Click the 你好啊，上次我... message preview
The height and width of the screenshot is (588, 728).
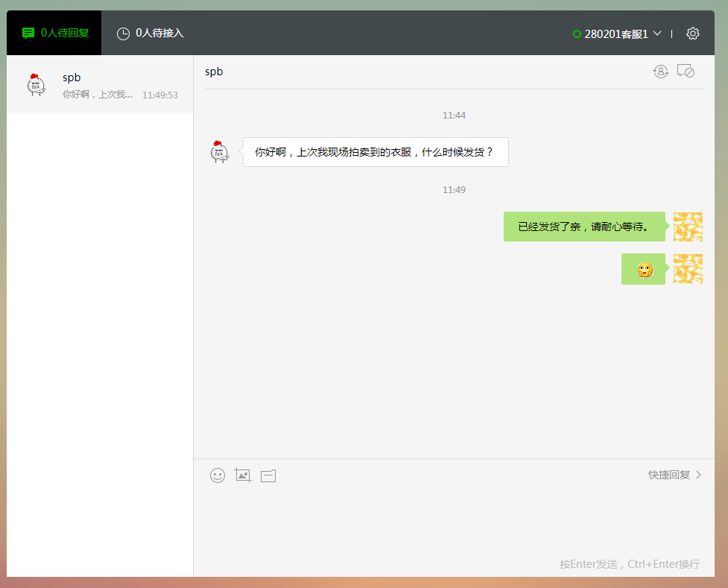click(98, 95)
